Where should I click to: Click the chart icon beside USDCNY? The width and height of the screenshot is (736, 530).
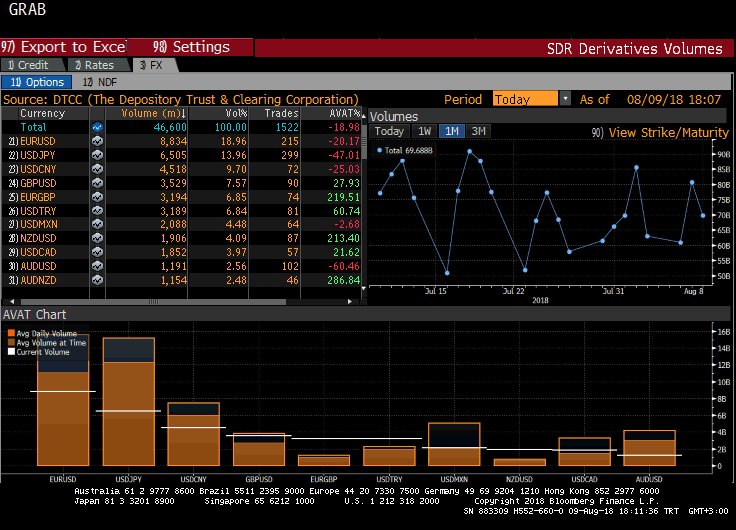[x=97, y=169]
